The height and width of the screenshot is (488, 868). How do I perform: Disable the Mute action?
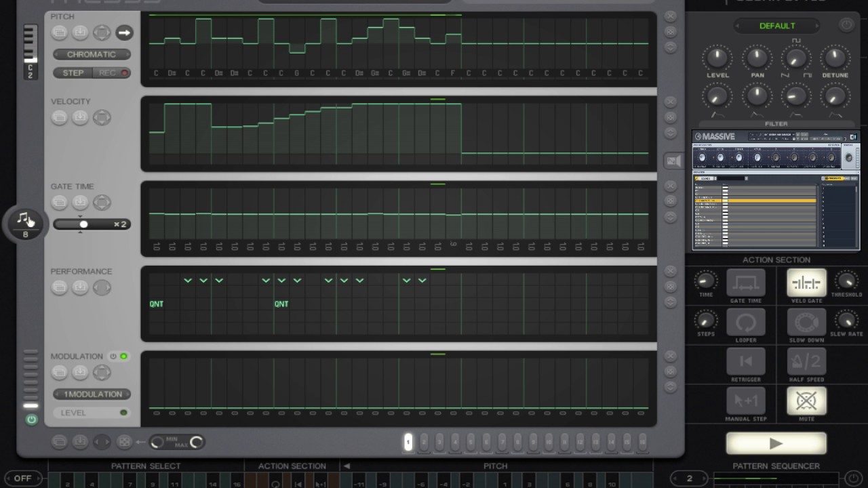pos(806,401)
